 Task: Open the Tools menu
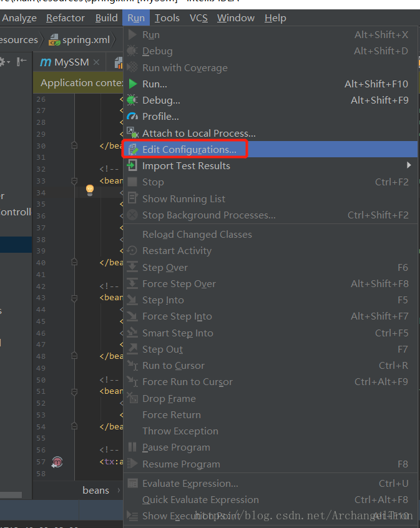click(167, 18)
